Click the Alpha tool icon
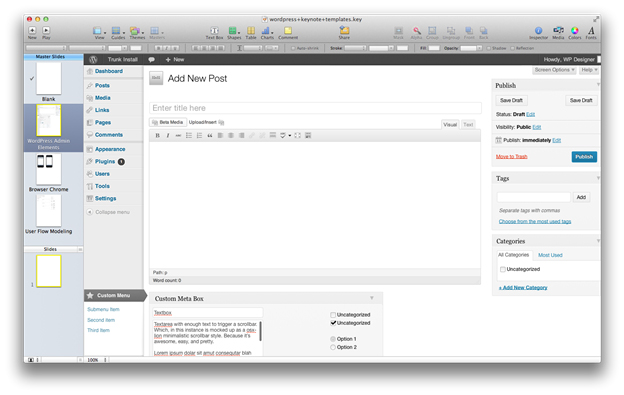 tap(416, 31)
